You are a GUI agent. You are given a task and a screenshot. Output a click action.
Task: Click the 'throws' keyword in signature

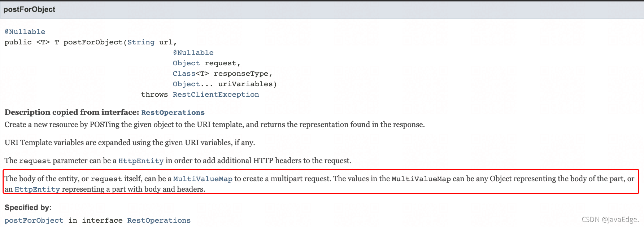pyautogui.click(x=155, y=95)
